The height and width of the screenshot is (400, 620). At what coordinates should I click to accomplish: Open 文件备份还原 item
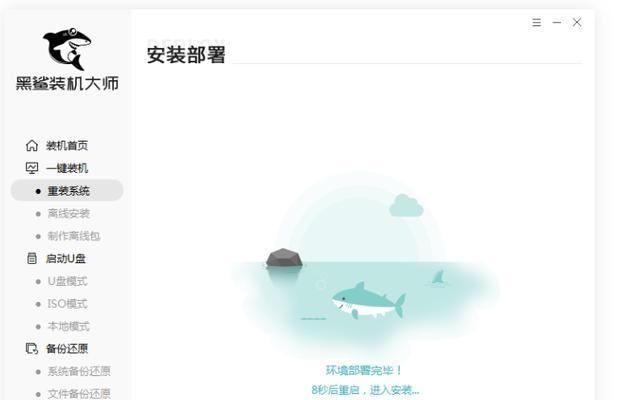79,394
